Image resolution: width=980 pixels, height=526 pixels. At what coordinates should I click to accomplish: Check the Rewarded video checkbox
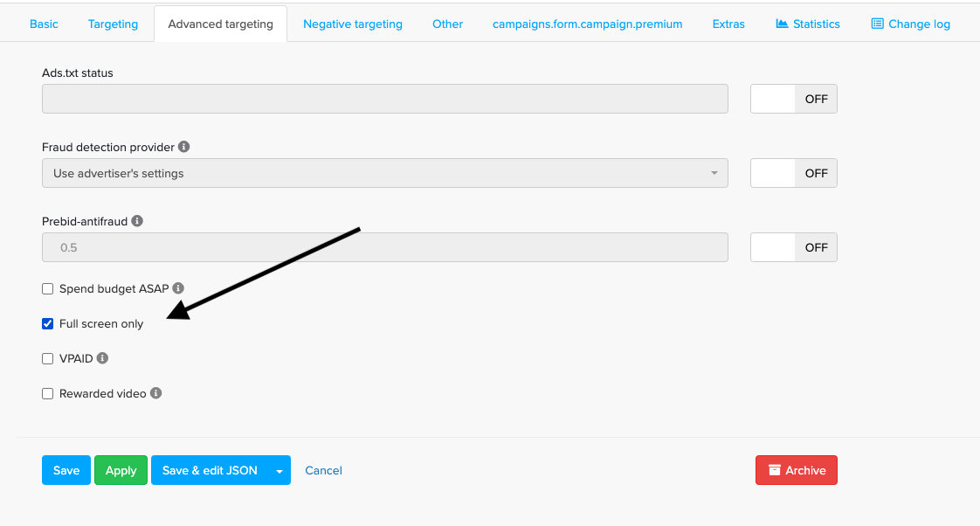[48, 394]
